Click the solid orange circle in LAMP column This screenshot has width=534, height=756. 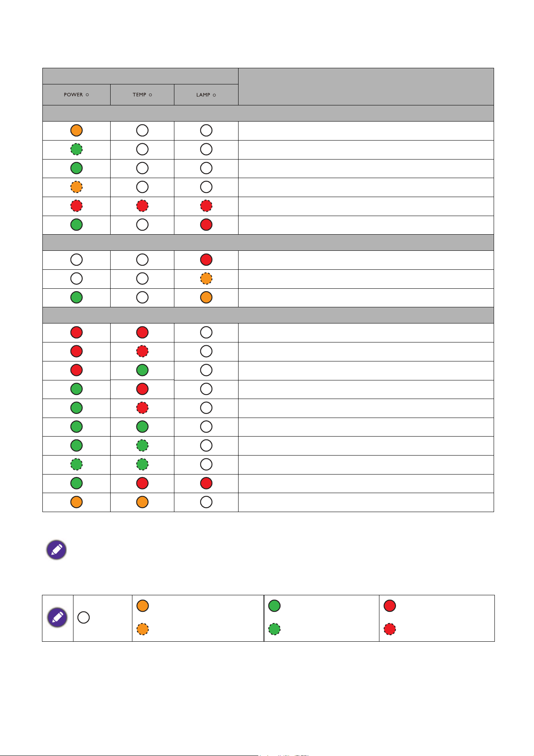click(206, 297)
